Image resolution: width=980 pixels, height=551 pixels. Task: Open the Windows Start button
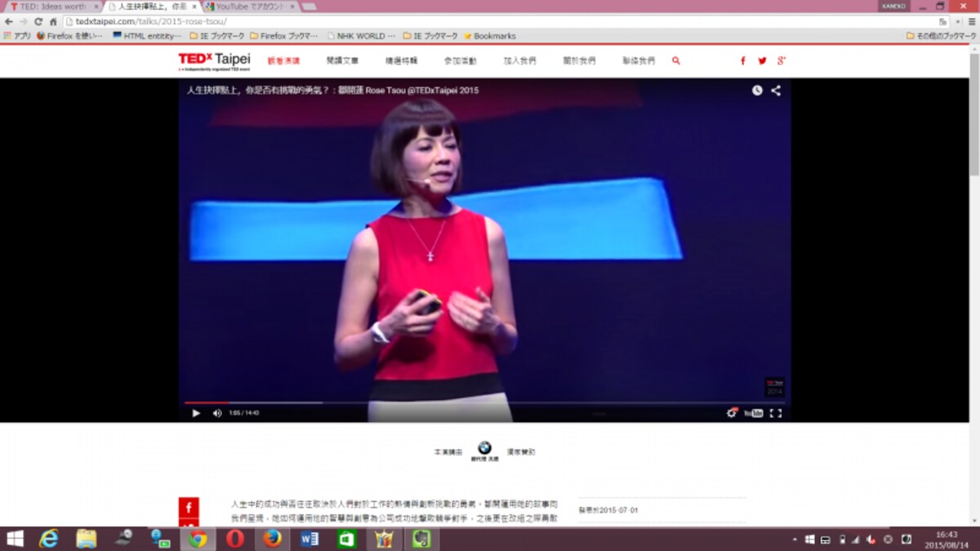(15, 539)
